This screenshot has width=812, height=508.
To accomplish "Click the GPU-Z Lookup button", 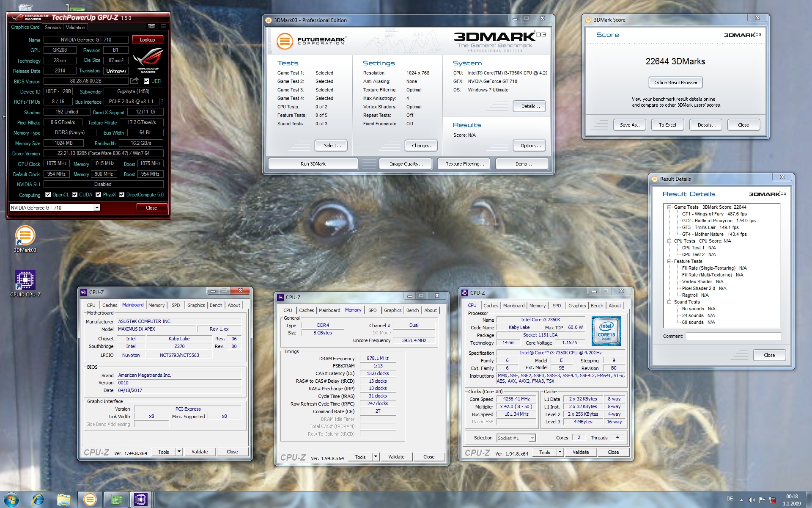I will tap(148, 40).
